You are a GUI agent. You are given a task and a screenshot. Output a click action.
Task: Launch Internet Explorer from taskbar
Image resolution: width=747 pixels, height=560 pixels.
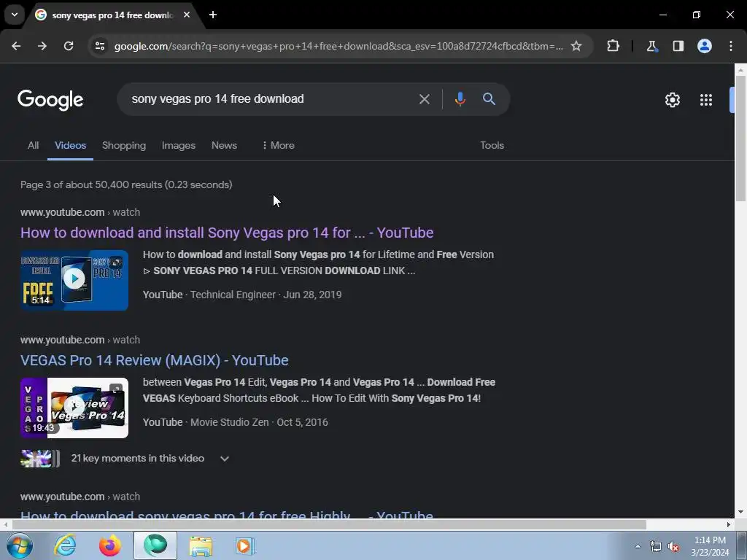pos(65,545)
